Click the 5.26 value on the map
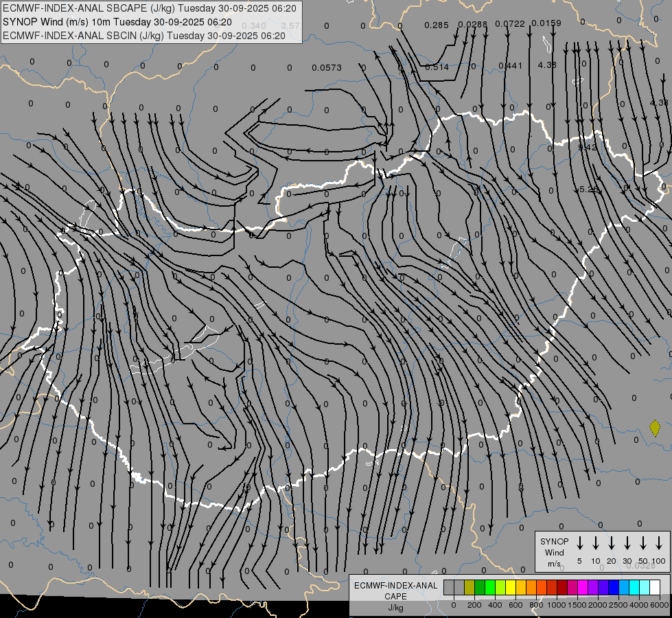 tap(589, 189)
